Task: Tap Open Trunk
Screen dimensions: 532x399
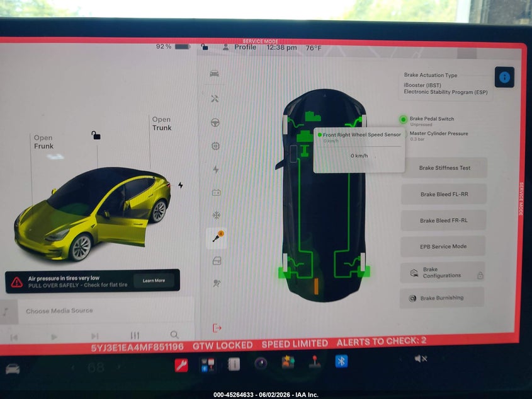Action: 162,124
